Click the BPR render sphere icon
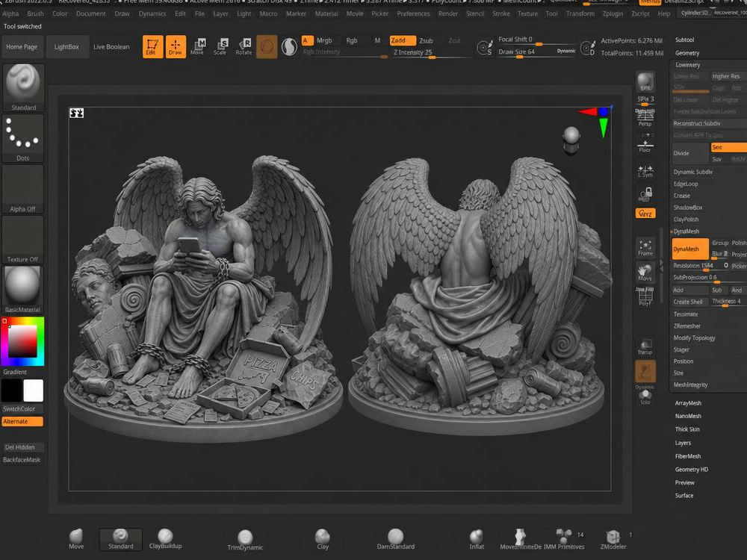This screenshot has height=560, width=747. (645, 82)
